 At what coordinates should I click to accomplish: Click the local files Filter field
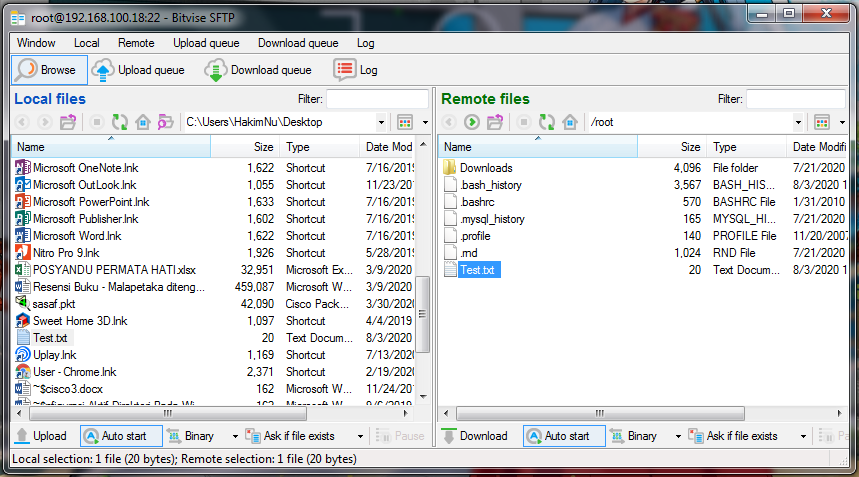pos(377,99)
